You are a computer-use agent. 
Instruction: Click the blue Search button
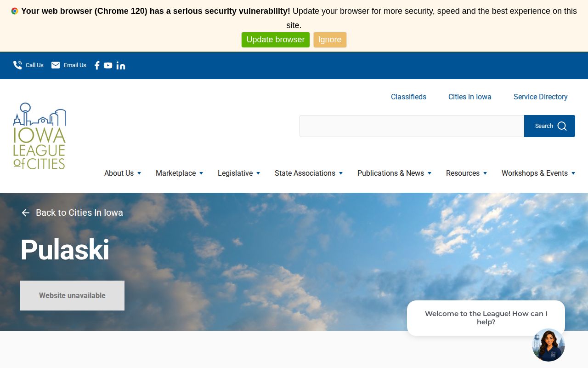point(549,126)
